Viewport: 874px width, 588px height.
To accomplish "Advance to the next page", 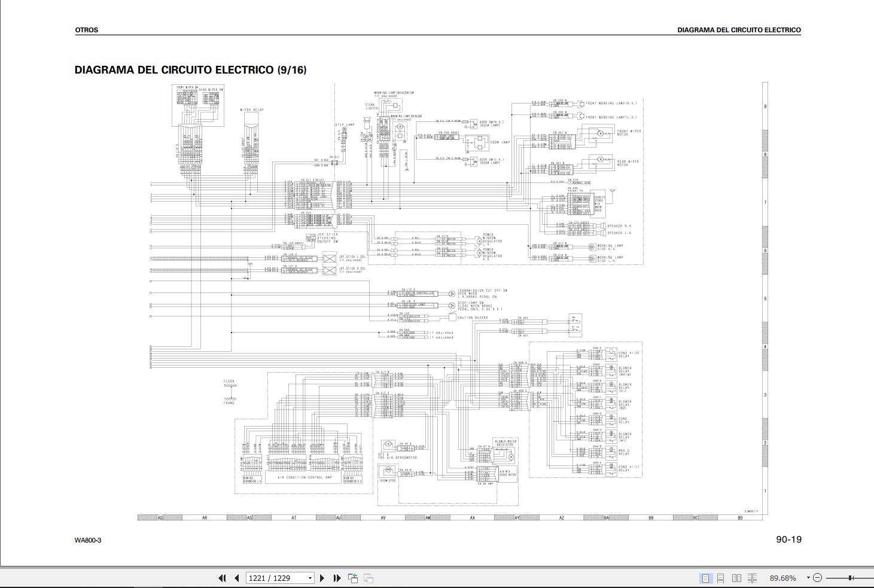I will coord(322,578).
